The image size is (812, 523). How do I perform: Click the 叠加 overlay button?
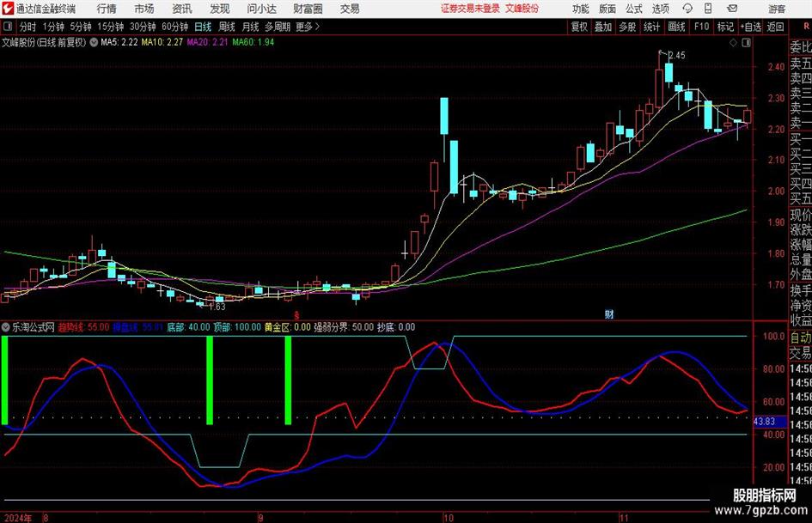pos(603,27)
